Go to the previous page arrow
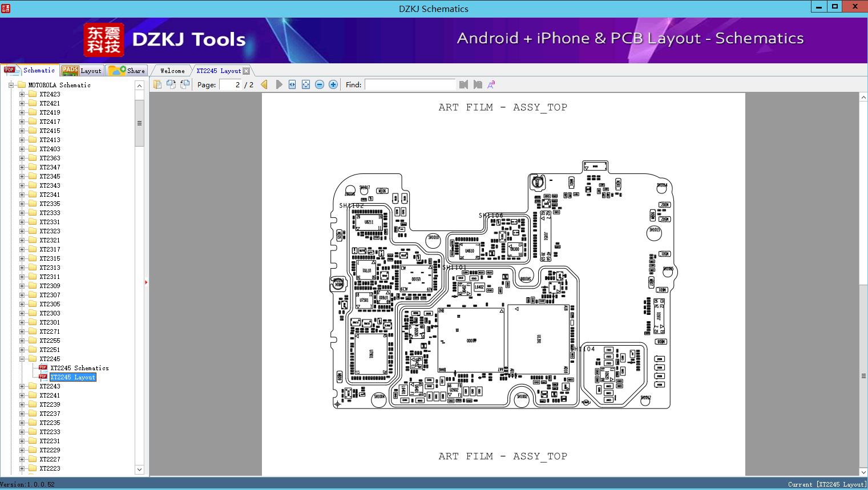Viewport: 868px width, 490px height. click(x=264, y=84)
